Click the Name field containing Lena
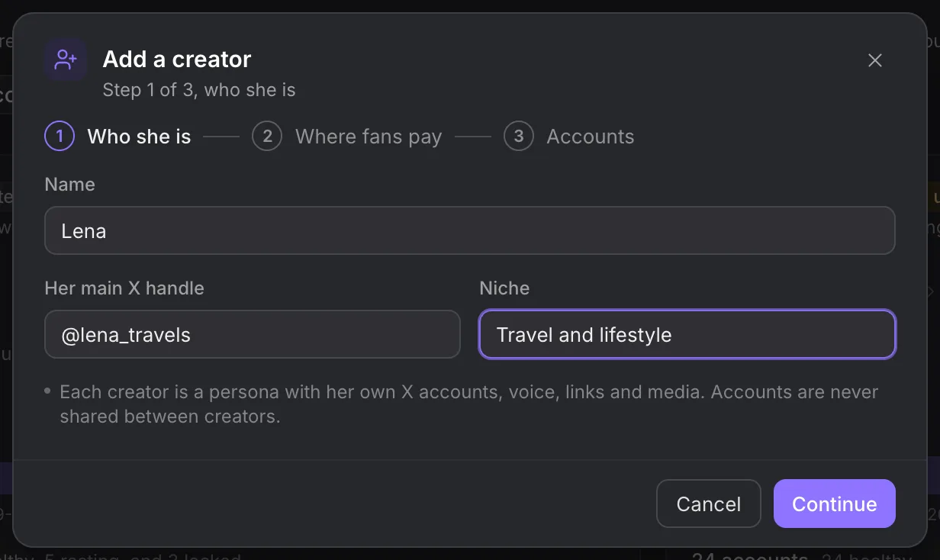 coord(470,230)
